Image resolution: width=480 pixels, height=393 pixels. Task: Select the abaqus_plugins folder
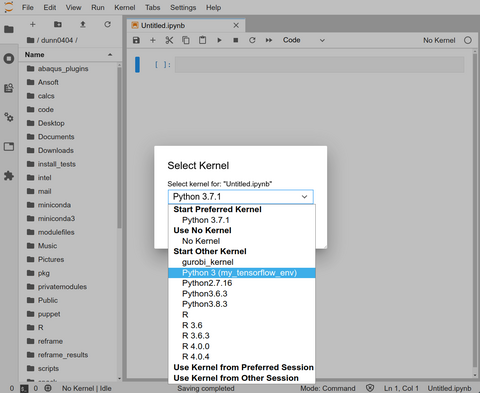point(68,69)
